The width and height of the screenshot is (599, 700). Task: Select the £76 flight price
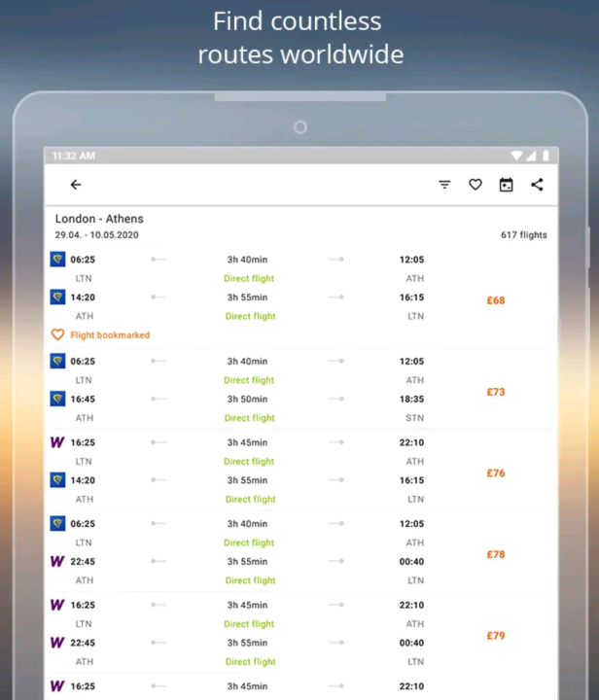point(496,473)
